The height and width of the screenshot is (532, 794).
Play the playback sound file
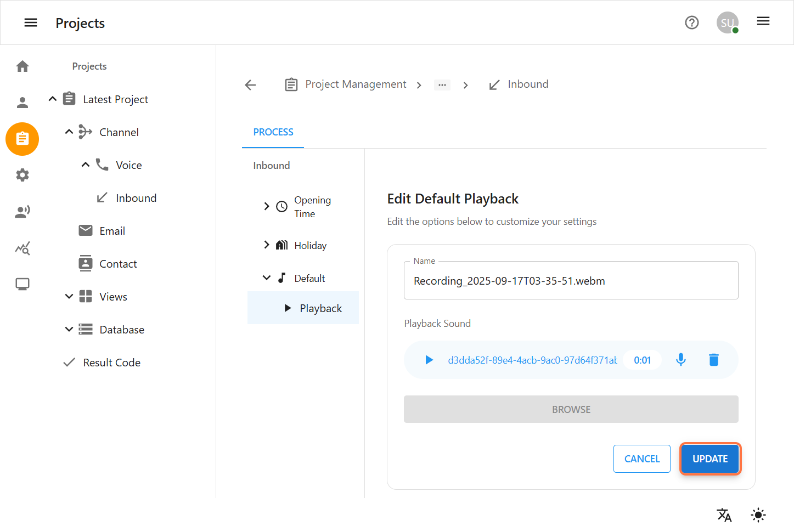[x=429, y=360]
